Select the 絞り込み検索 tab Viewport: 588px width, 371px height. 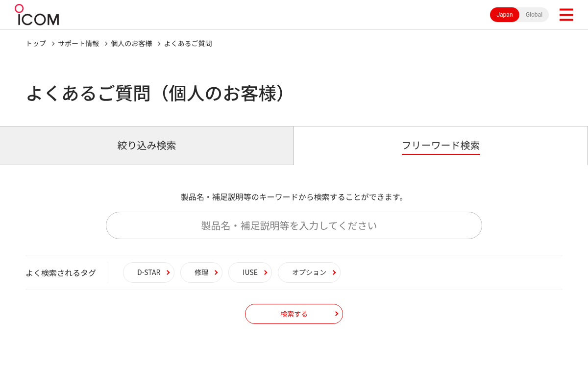pos(147,146)
